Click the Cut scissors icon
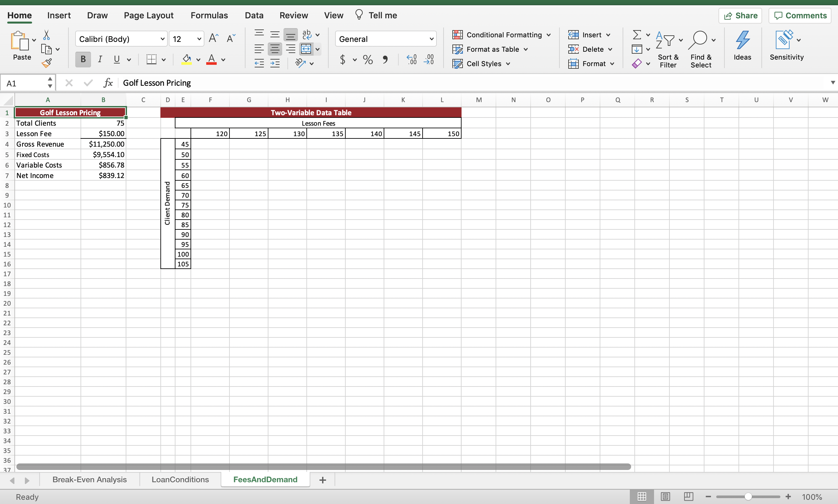Viewport: 838px width, 504px height. [x=46, y=35]
